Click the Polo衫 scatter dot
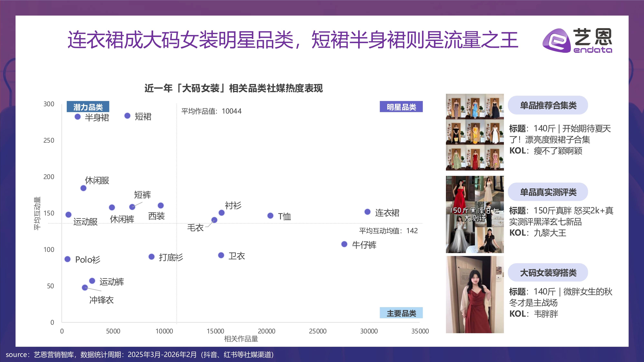The height and width of the screenshot is (362, 644). [67, 259]
